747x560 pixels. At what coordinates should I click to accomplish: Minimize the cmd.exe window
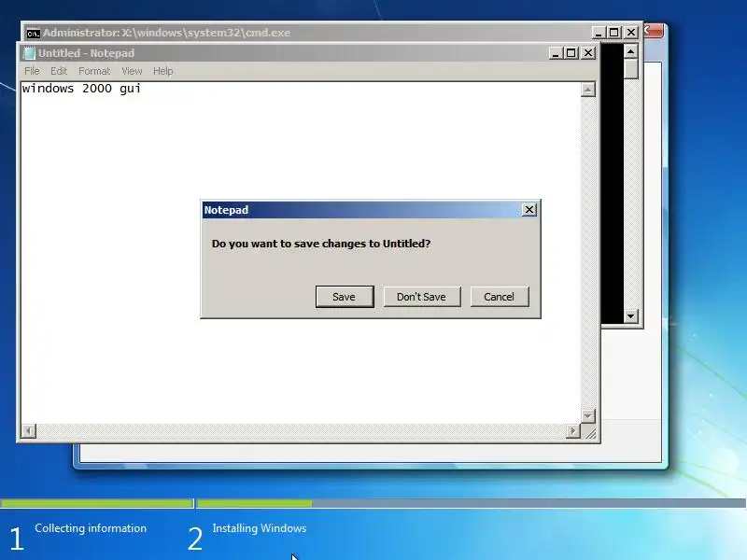pos(599,33)
